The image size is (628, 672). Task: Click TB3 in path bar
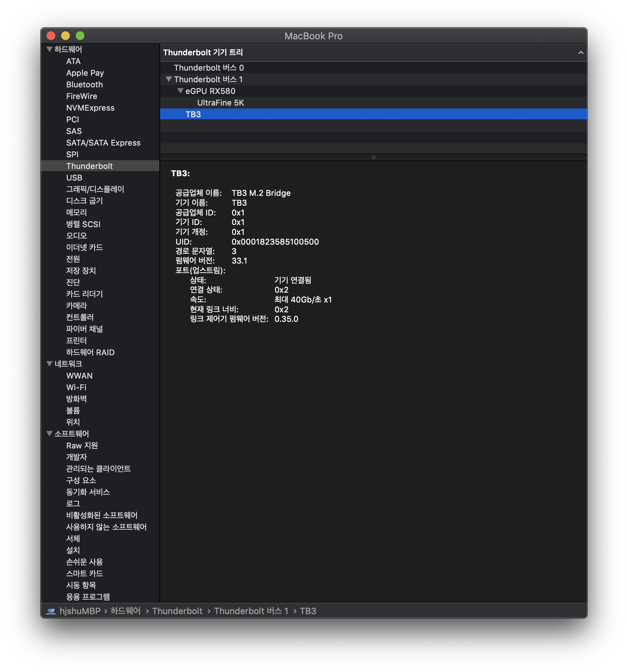(308, 611)
